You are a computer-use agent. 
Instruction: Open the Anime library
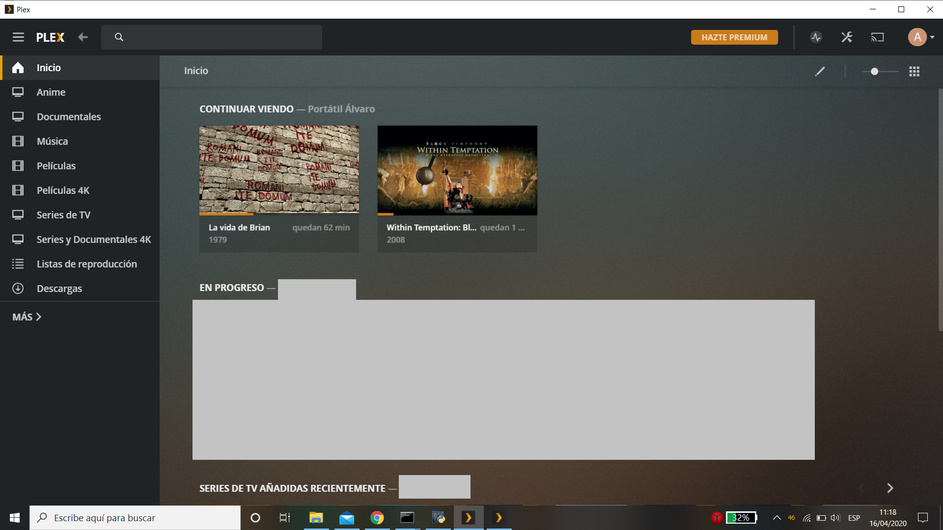click(x=80, y=92)
